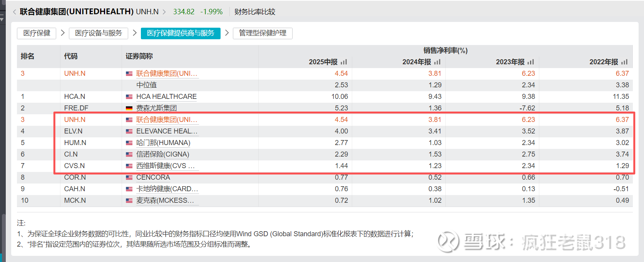Open chart icon beside 2025中报 column

344,62
